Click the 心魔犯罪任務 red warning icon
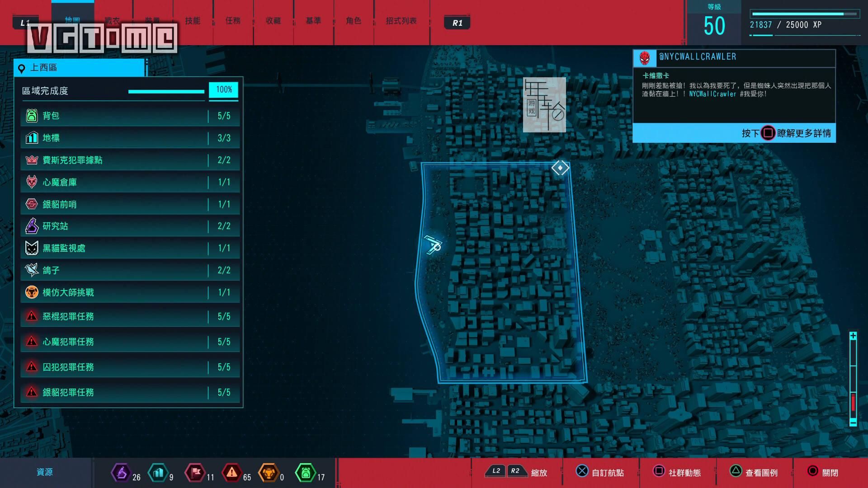The image size is (868, 488). pyautogui.click(x=32, y=342)
